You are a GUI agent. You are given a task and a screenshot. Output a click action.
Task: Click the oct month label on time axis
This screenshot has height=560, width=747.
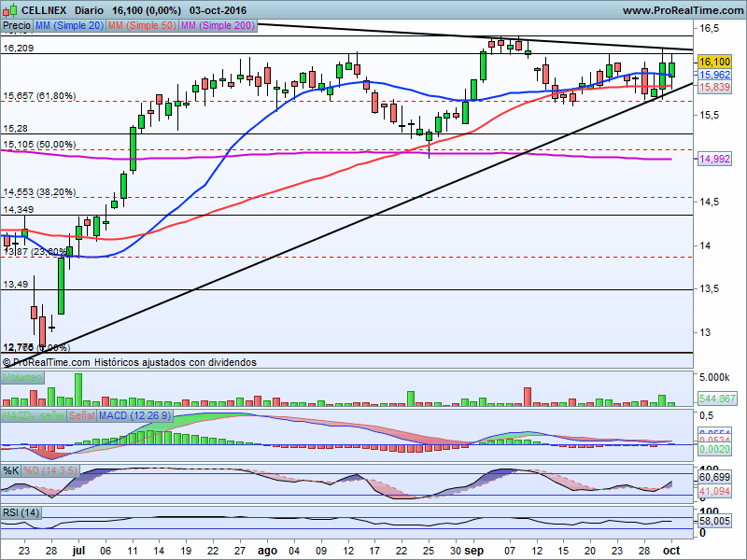(671, 551)
